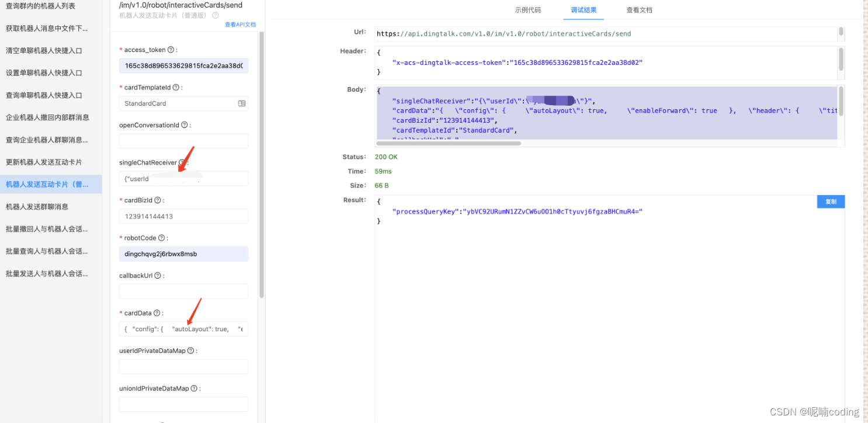868x423 pixels.
Task: Click help icon beside robotCode label
Action: [x=162, y=238]
